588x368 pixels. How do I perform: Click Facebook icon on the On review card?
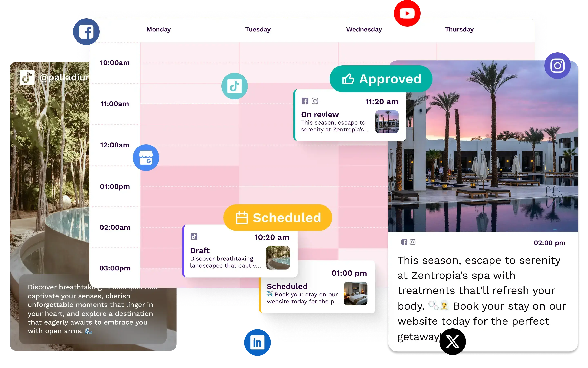[305, 101]
